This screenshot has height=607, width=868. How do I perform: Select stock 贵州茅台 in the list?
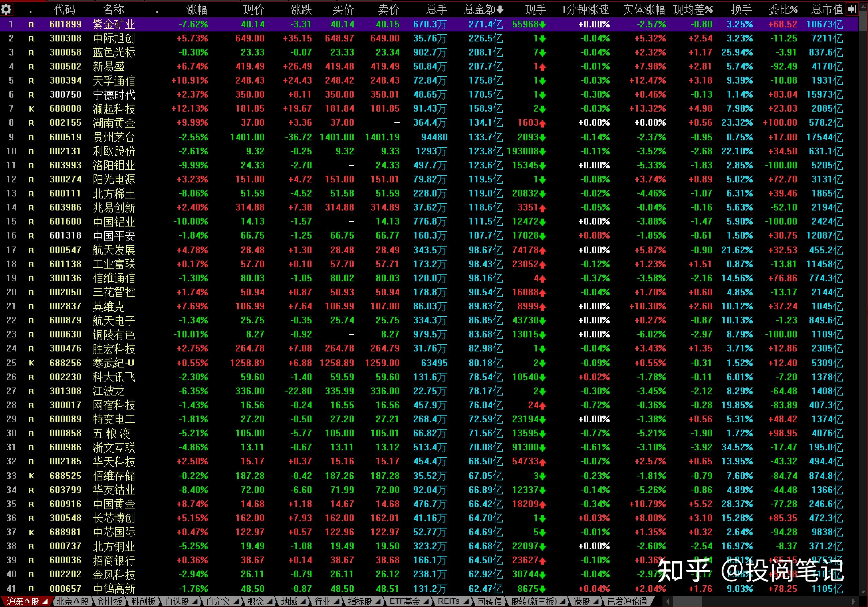pyautogui.click(x=114, y=137)
